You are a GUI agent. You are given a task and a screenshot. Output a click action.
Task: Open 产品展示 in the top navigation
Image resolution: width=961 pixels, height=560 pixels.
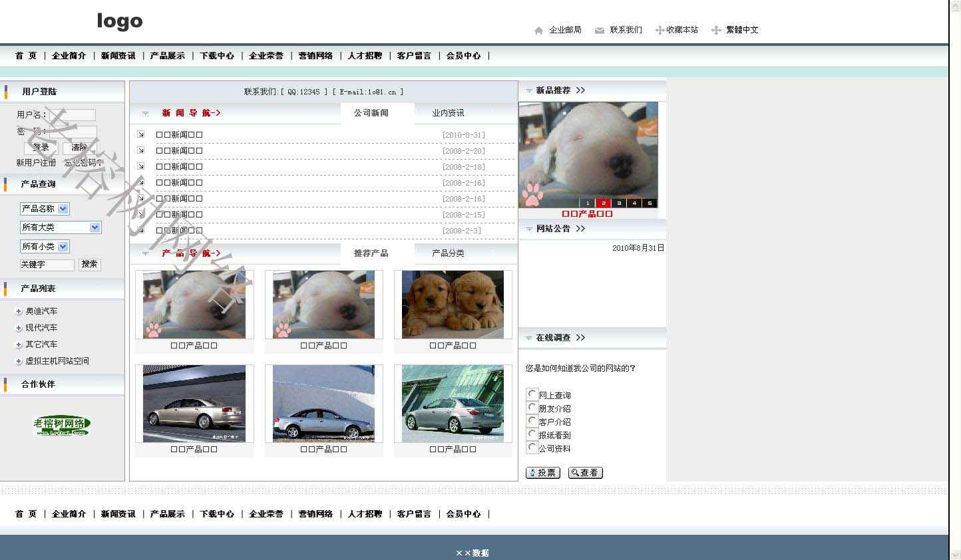click(168, 56)
